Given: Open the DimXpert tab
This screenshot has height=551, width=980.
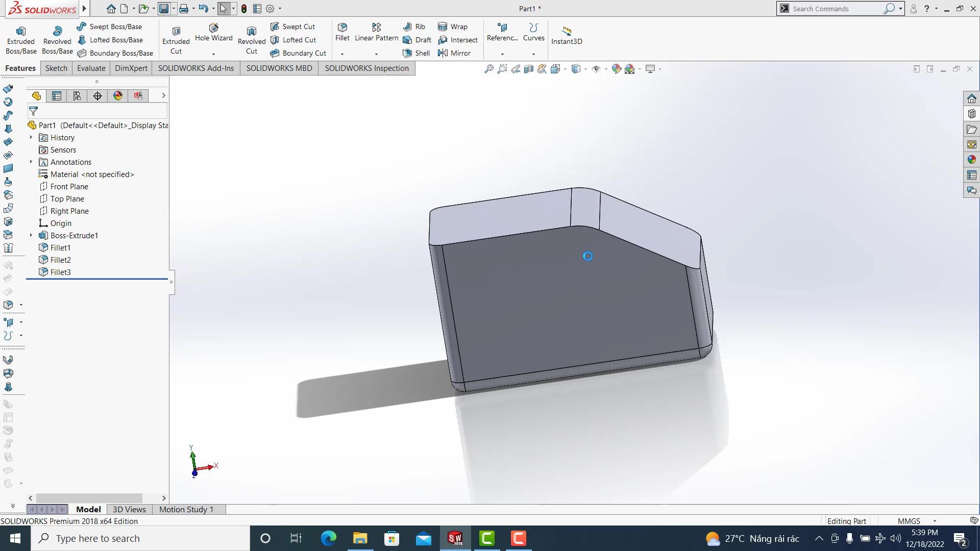Looking at the screenshot, I should [131, 68].
